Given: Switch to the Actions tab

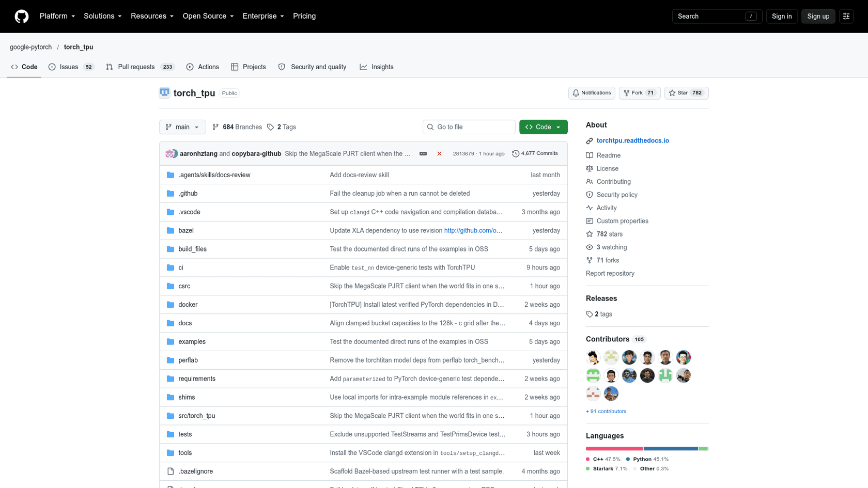Looking at the screenshot, I should pyautogui.click(x=203, y=67).
